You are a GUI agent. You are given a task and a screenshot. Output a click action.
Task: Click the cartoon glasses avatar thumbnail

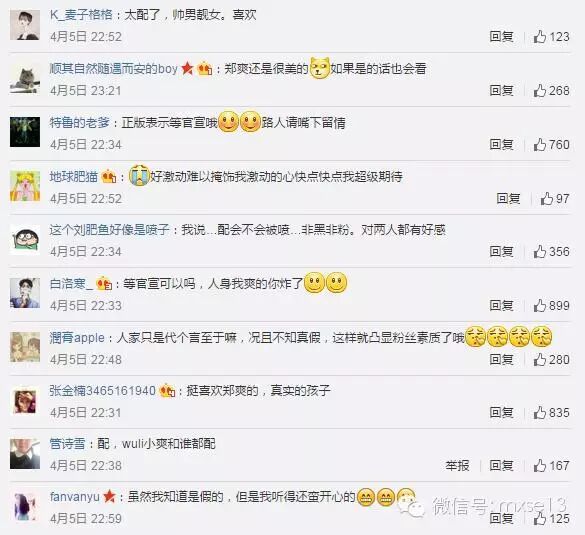25,240
